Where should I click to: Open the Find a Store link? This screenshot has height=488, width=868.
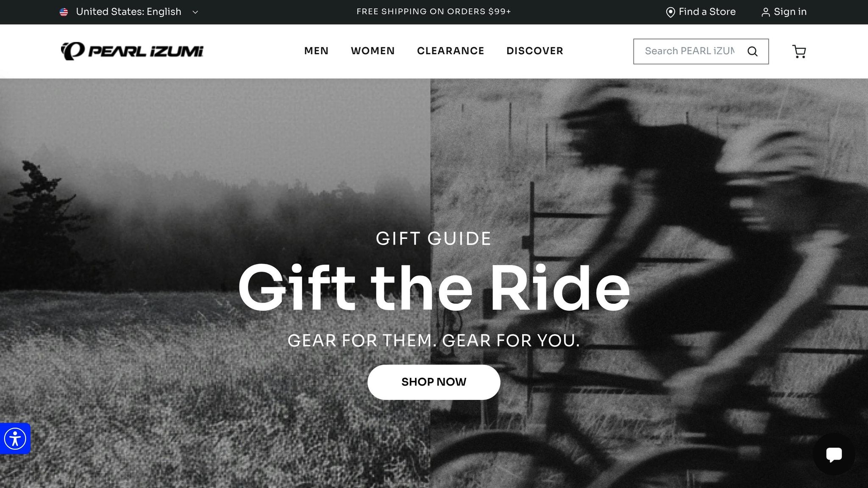(x=701, y=12)
